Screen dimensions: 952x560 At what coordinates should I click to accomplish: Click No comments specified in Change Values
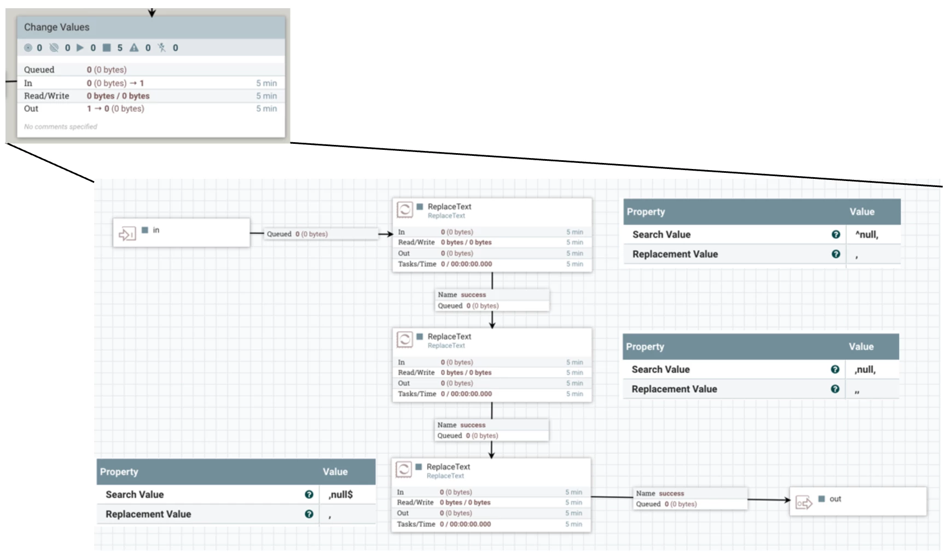60,126
